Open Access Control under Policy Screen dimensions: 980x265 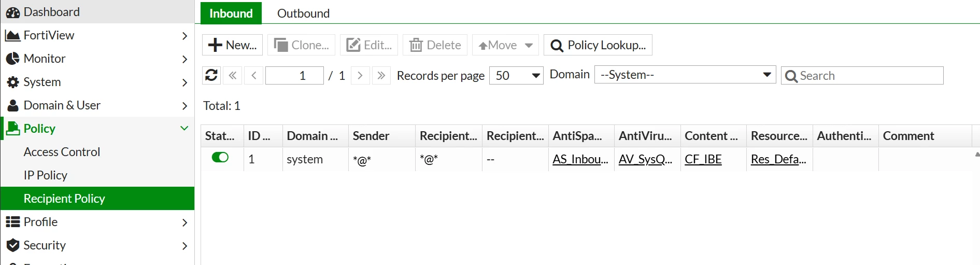[x=97, y=152]
